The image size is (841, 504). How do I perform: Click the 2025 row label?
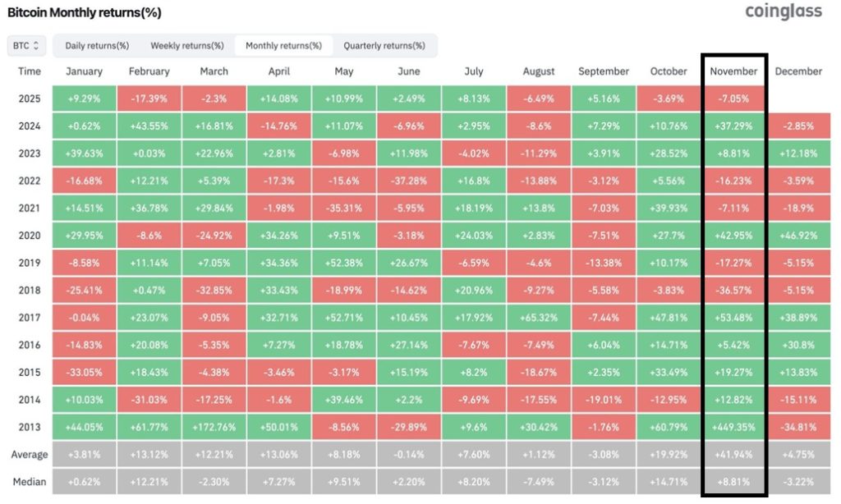pyautogui.click(x=29, y=98)
